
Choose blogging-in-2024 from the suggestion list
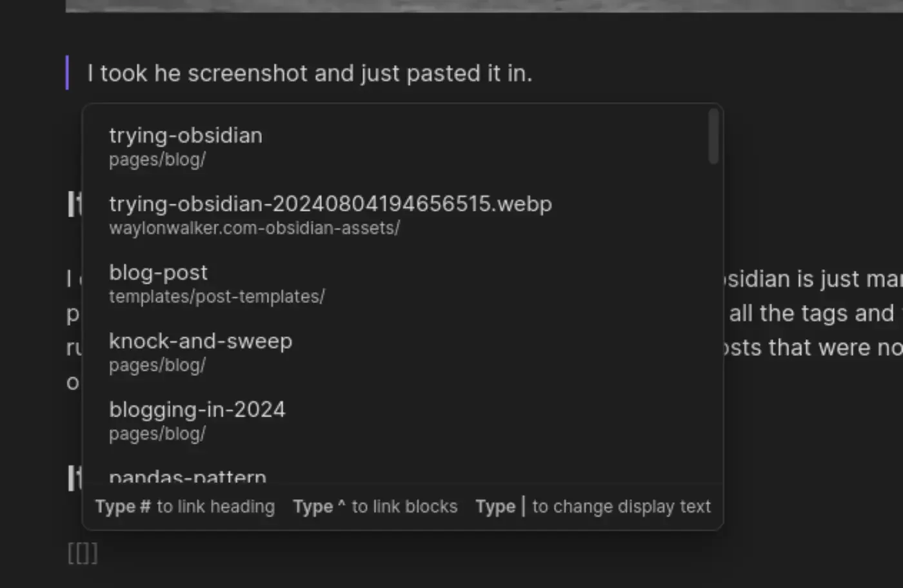(197, 410)
